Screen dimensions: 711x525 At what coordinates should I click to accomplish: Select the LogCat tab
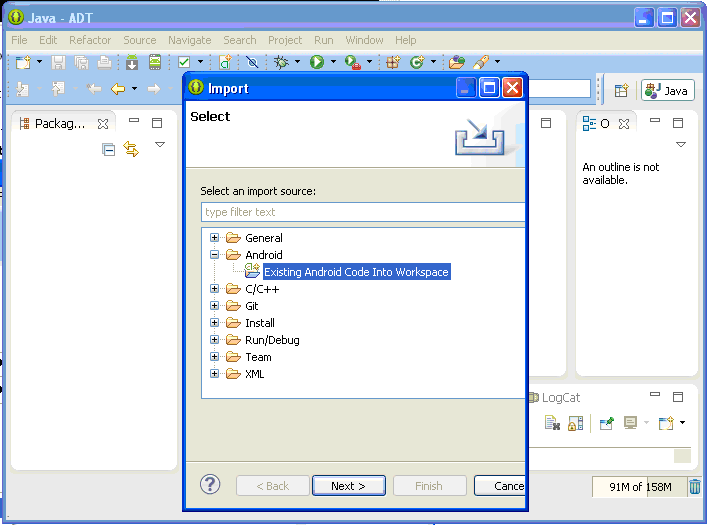[555, 398]
